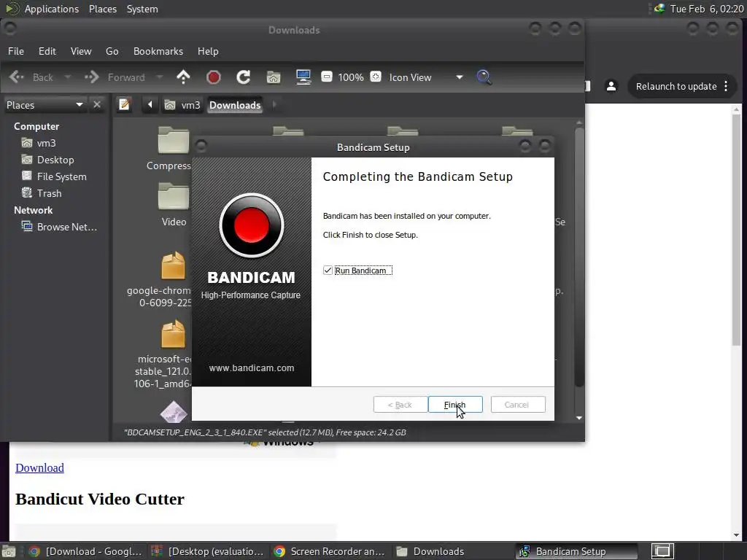Select the microsoft-edge package file icon
The width and height of the screenshot is (747, 560).
point(173,334)
